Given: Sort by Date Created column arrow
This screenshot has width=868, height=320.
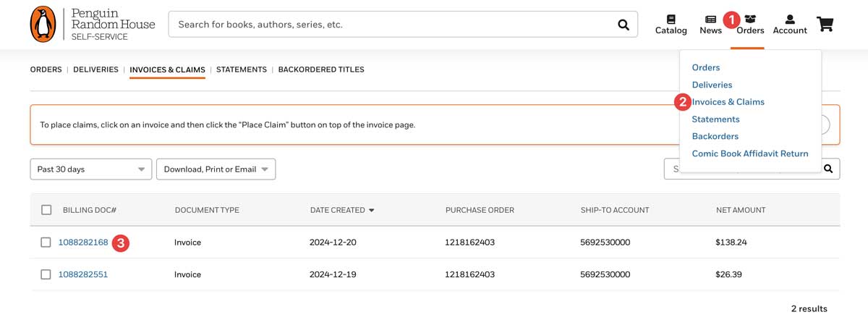Looking at the screenshot, I should point(372,211).
